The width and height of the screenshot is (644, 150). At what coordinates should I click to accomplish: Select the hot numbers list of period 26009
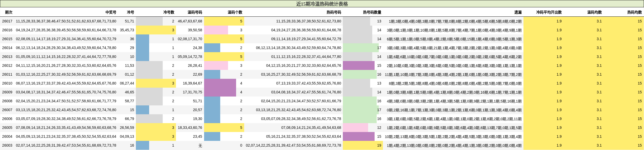click(x=306, y=92)
